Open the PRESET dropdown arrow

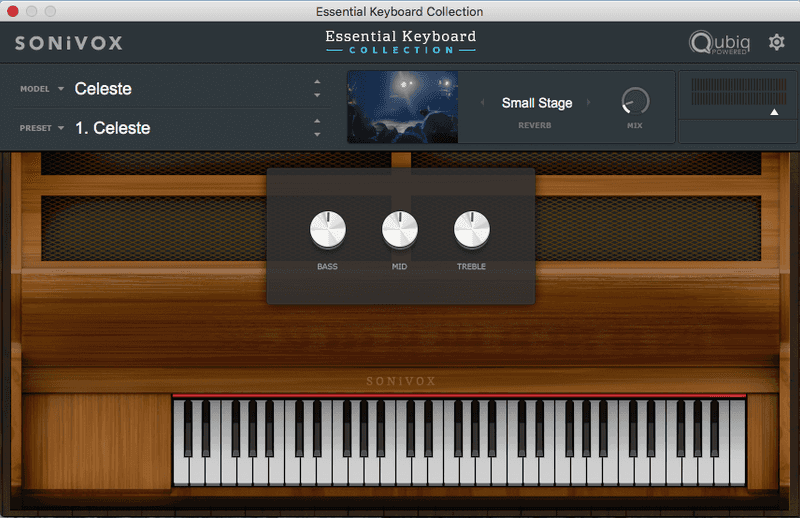point(61,128)
